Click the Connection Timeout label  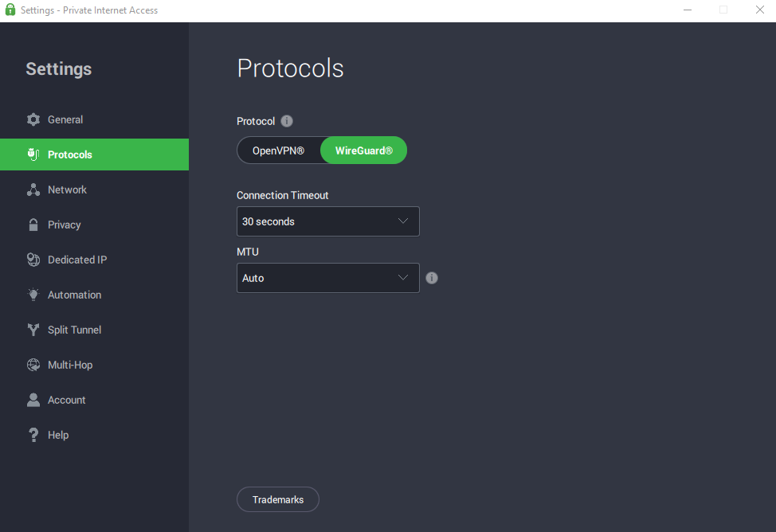283,195
